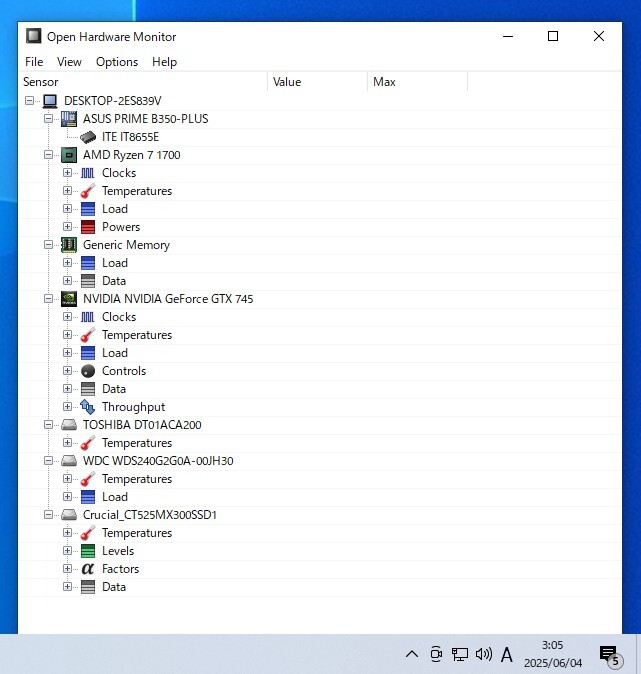This screenshot has width=641, height=674.
Task: Click the hard drive icon for TOSHIBA DT01ACA200
Action: coord(69,425)
